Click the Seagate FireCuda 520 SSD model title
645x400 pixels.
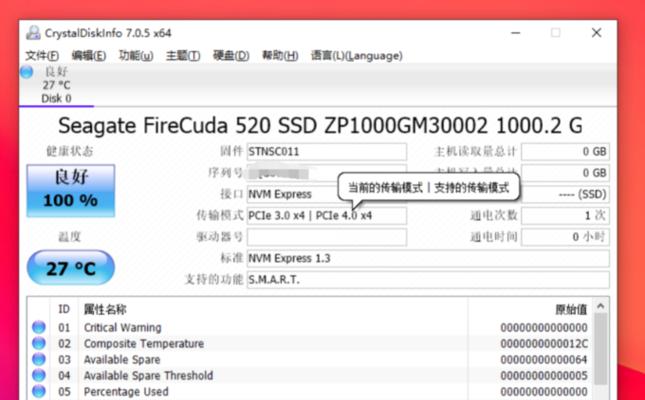[320, 126]
